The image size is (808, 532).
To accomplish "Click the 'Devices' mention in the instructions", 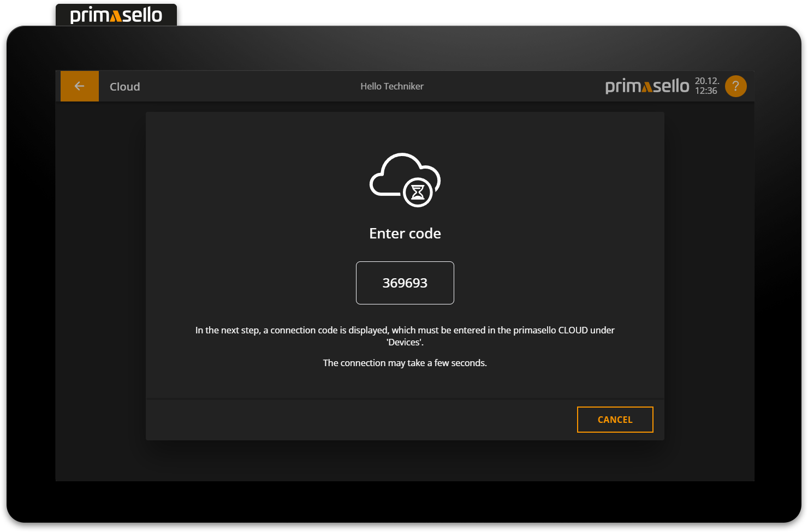I will point(405,342).
